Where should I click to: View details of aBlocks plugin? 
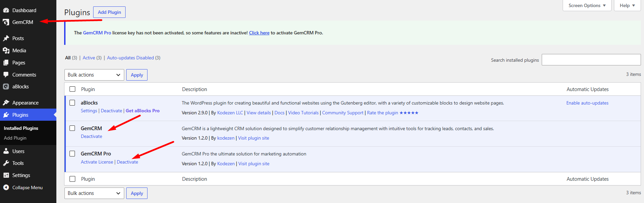click(259, 113)
